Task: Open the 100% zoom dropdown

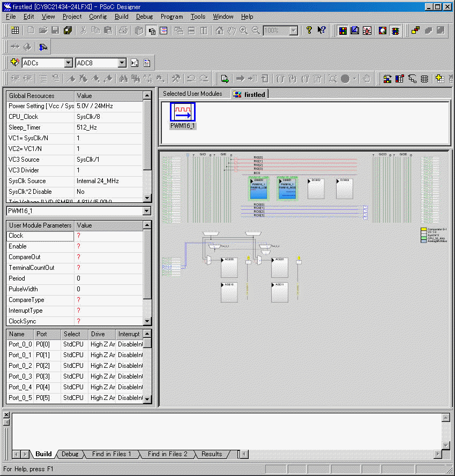Action: click(293, 31)
